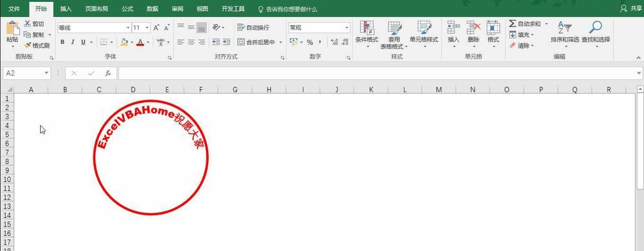Apply red font color A

[140, 42]
